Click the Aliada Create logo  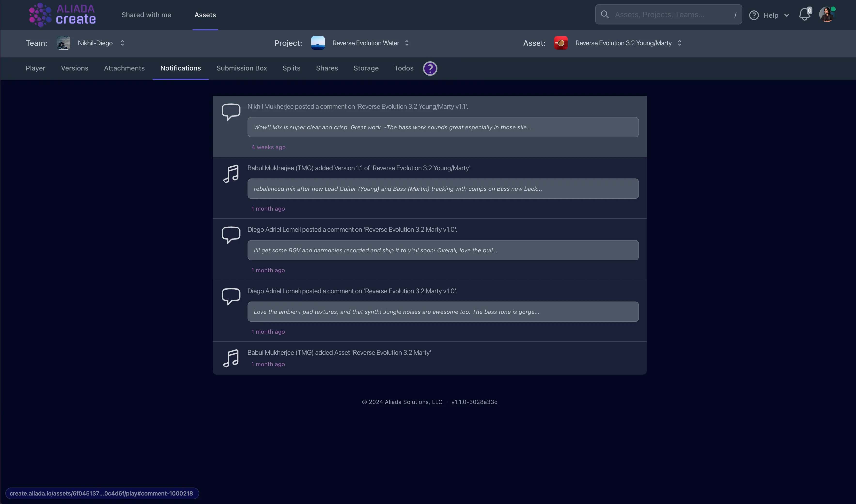(62, 15)
